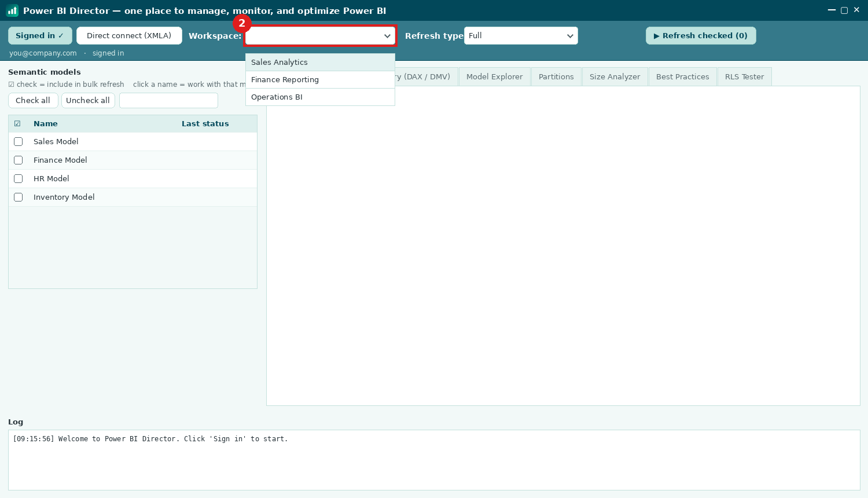Tick the Inventory Model checkbox
The height and width of the screenshot is (498, 868).
click(19, 197)
